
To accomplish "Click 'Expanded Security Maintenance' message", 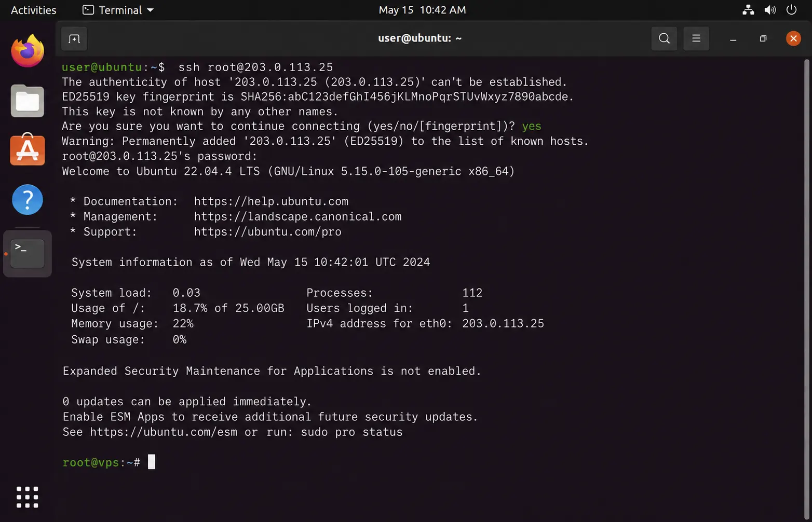I will pos(272,372).
